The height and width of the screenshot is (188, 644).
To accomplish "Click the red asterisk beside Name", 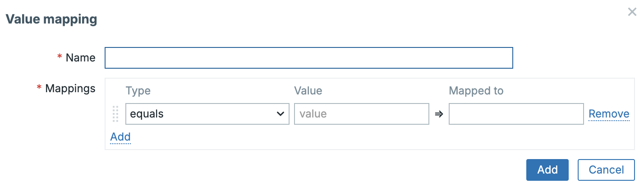I will pyautogui.click(x=59, y=57).
